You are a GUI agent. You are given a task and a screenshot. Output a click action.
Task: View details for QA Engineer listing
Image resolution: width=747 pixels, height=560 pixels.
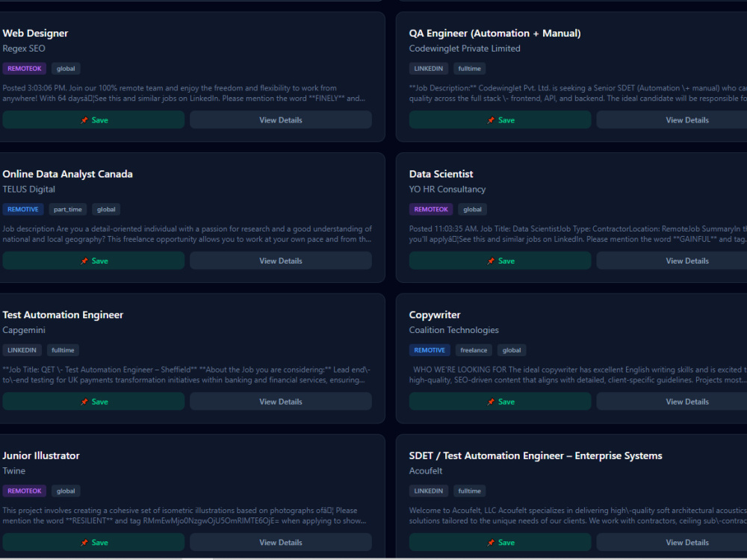(687, 120)
